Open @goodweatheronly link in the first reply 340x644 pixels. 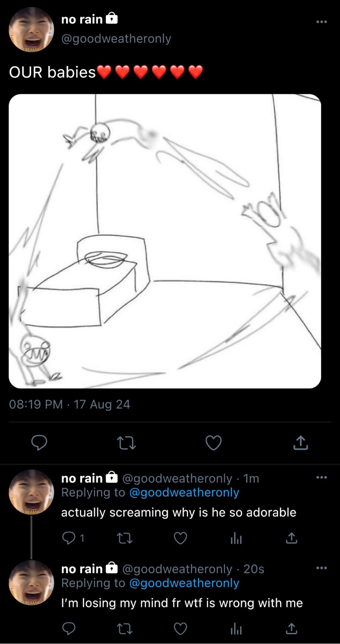tap(184, 492)
